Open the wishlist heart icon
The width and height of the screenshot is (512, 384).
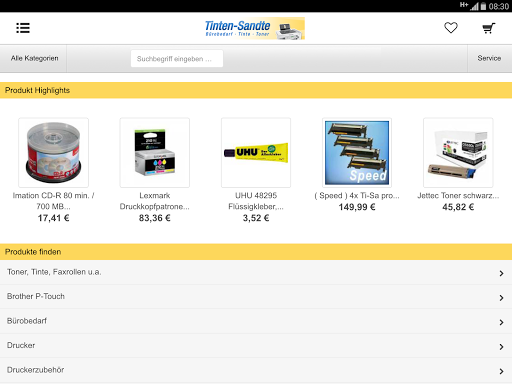click(451, 28)
